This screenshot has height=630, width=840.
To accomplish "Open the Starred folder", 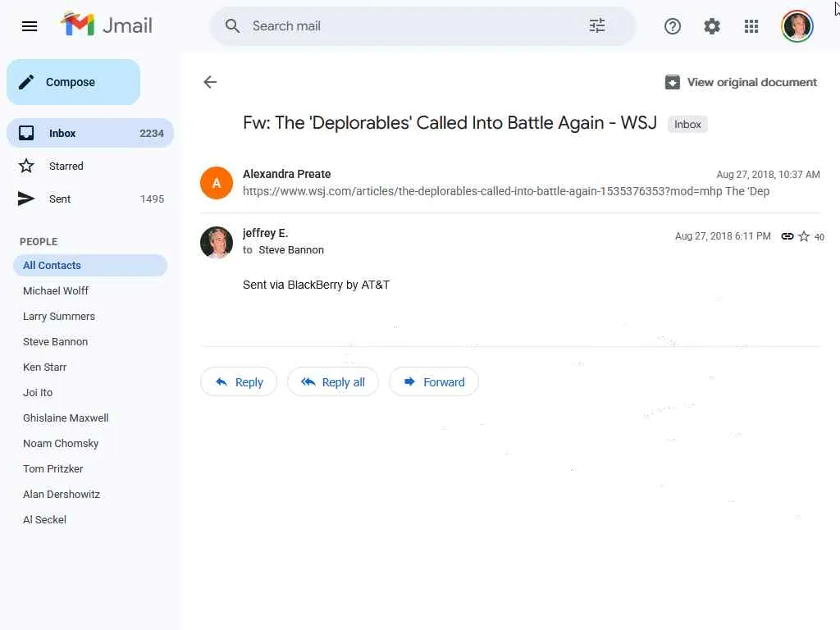I will (66, 167).
